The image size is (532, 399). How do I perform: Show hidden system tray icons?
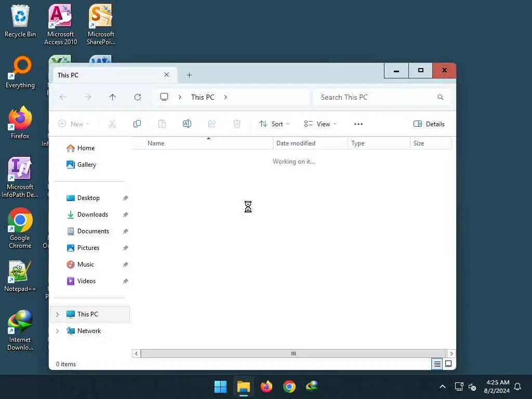pos(443,387)
